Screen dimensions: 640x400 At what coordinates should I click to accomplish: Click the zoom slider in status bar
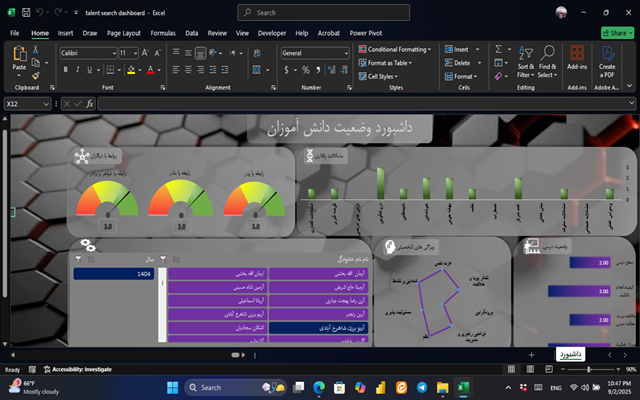tap(588, 369)
